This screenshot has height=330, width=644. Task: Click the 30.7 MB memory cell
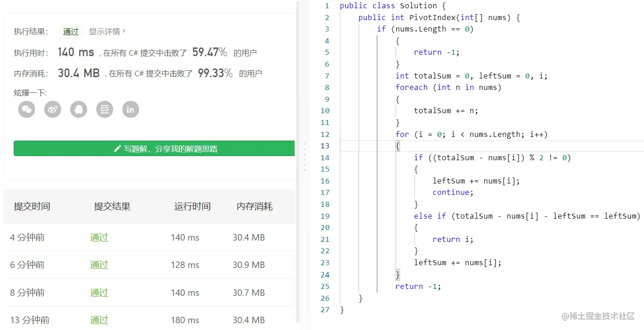(249, 293)
